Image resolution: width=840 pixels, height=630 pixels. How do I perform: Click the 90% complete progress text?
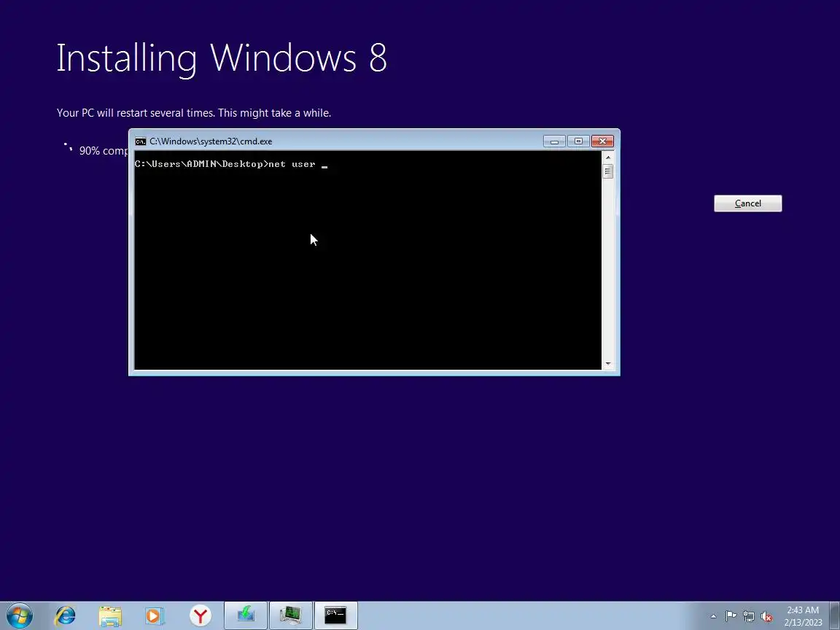(x=104, y=151)
